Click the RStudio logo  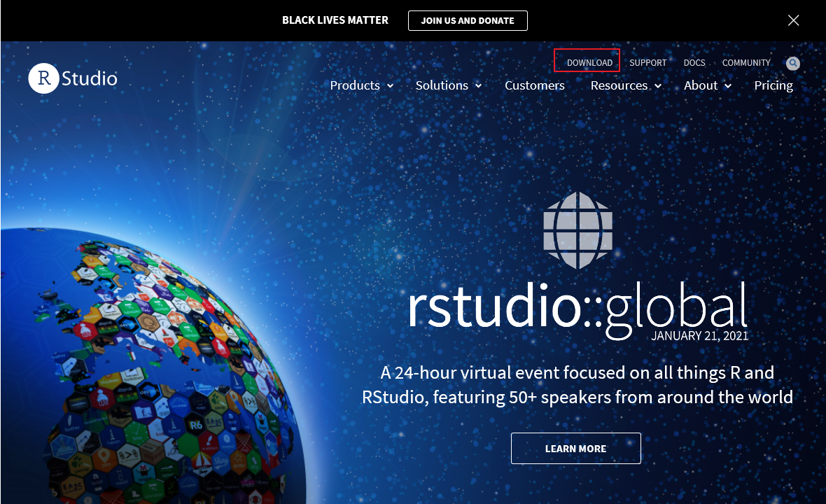click(x=73, y=78)
